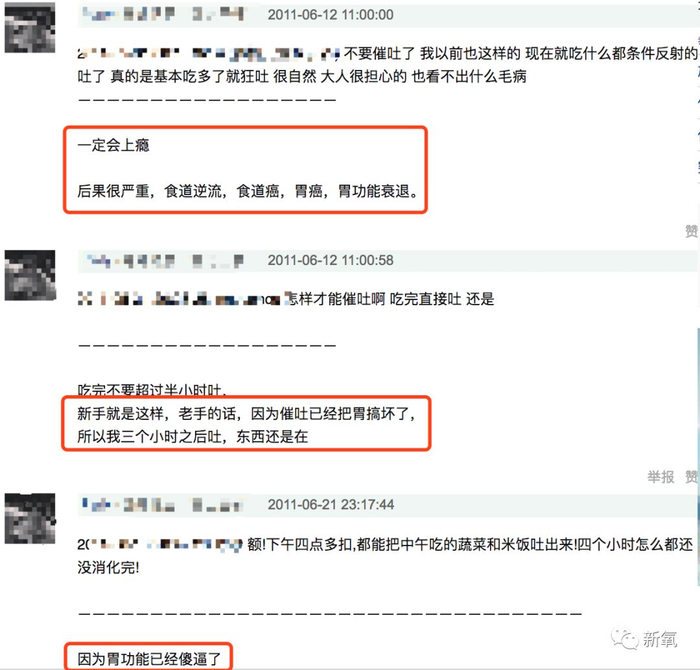Click the 举报 report link
The height and width of the screenshot is (670, 700).
(x=661, y=477)
